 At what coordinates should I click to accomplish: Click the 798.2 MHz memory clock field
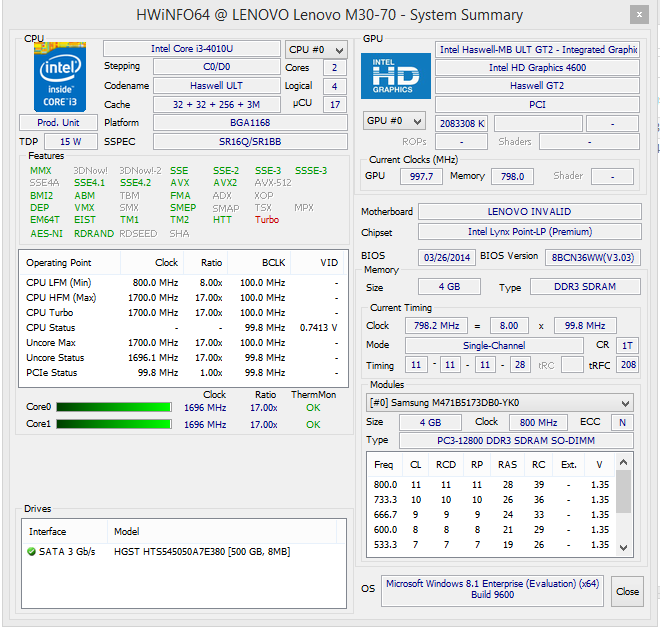click(x=436, y=325)
